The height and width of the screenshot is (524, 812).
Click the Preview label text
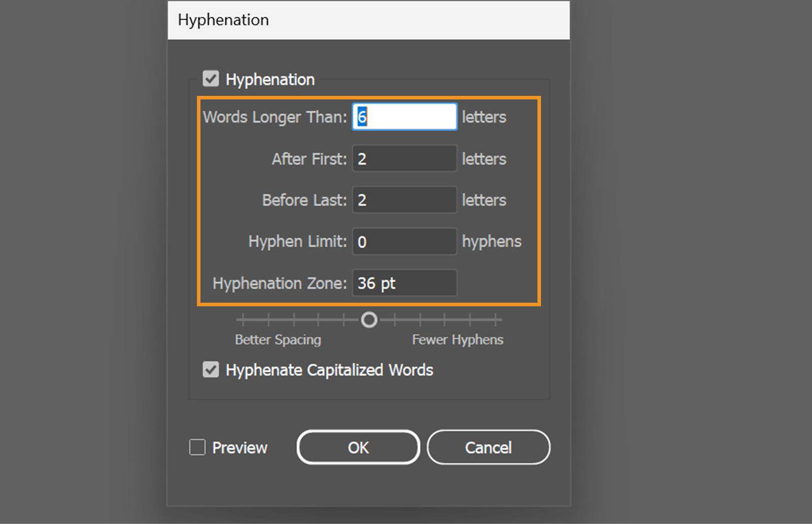pyautogui.click(x=240, y=447)
